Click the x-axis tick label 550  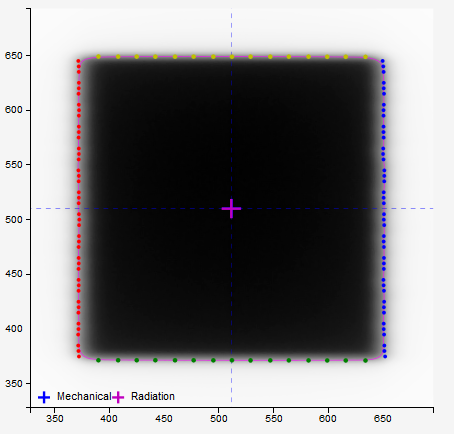click(273, 419)
